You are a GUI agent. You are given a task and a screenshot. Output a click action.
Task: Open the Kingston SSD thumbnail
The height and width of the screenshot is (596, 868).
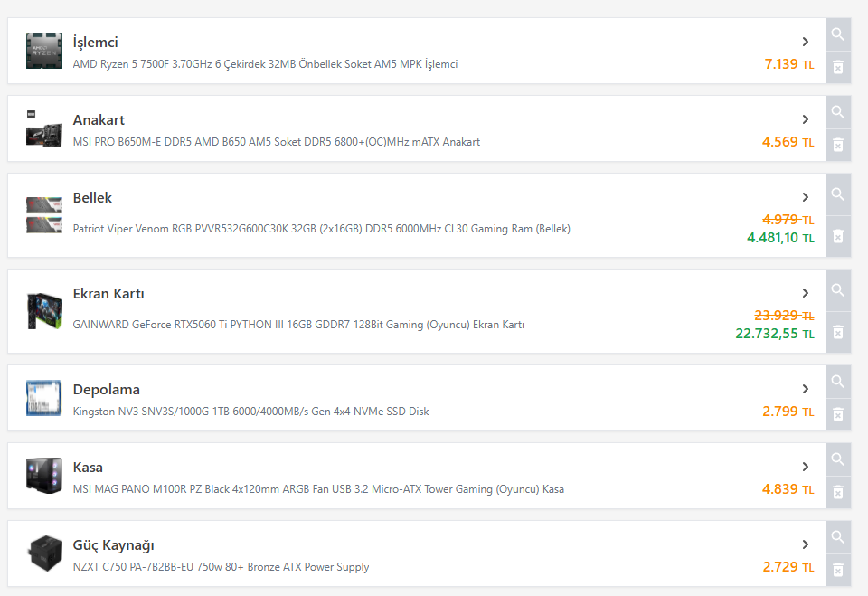[x=44, y=398]
